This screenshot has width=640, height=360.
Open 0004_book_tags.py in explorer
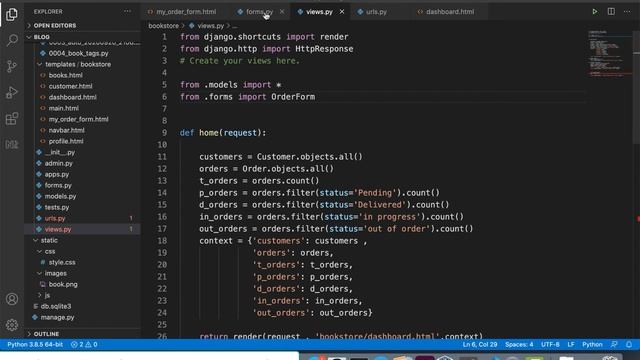pyautogui.click(x=78, y=53)
